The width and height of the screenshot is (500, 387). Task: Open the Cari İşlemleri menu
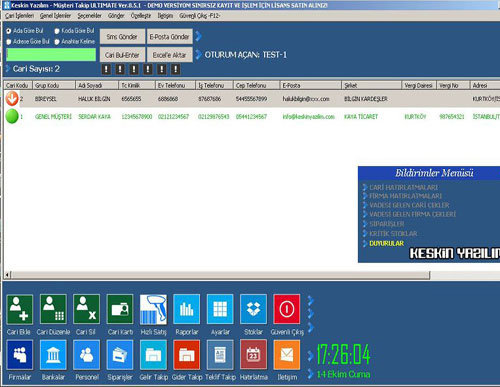pyautogui.click(x=19, y=16)
